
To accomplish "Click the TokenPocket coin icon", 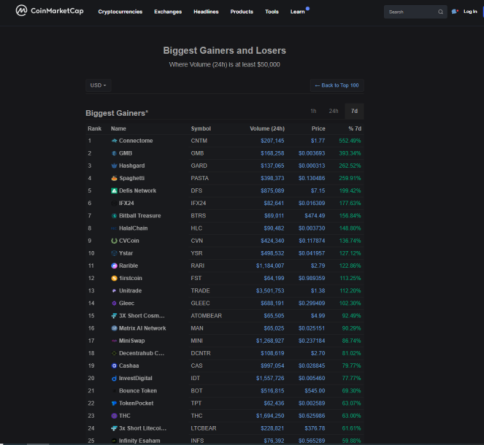I will (x=114, y=403).
